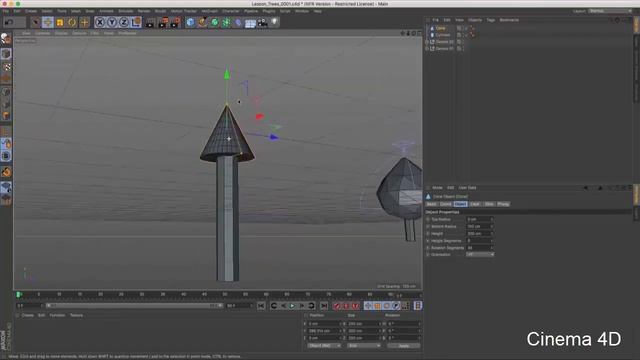The width and height of the screenshot is (640, 360).
Task: Click Render to Picture Viewer icon
Action: click(x=163, y=22)
